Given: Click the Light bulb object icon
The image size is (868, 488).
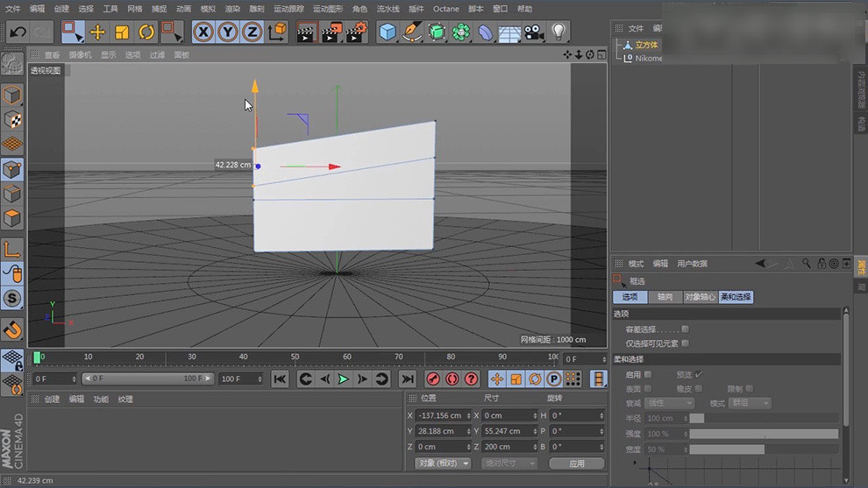Looking at the screenshot, I should coord(559,32).
